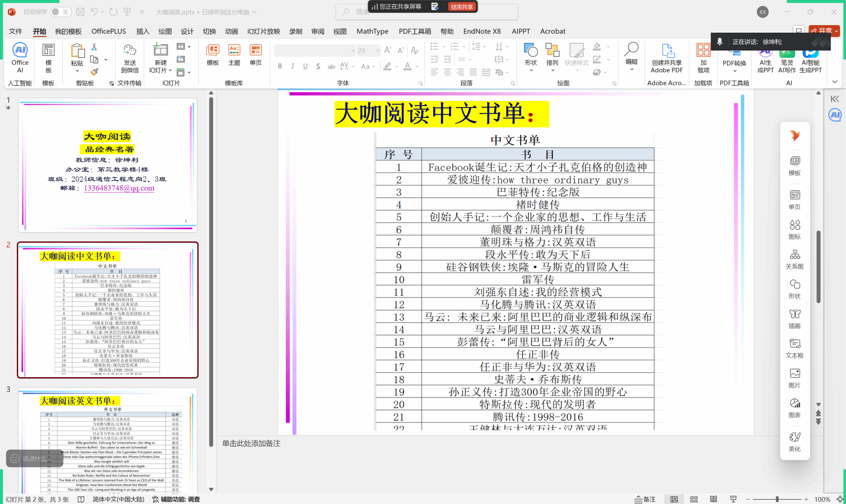Viewport: 846px width, 504px height.
Task: Insert a new slide icon
Action: tap(160, 50)
